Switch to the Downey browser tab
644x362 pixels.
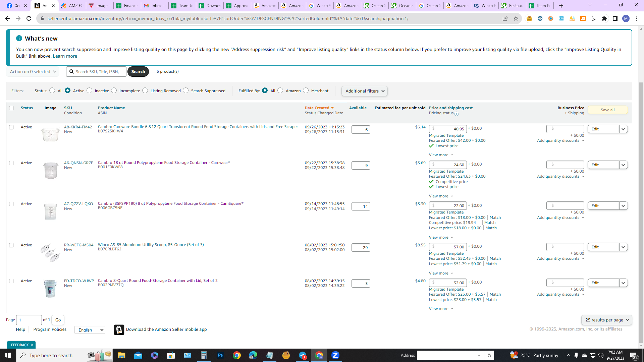coord(209,6)
